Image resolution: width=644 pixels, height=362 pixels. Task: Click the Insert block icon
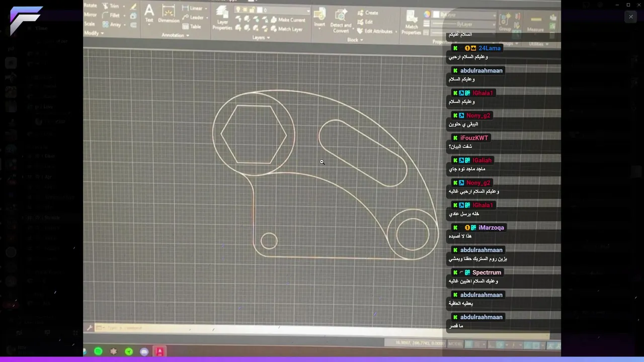tap(319, 17)
